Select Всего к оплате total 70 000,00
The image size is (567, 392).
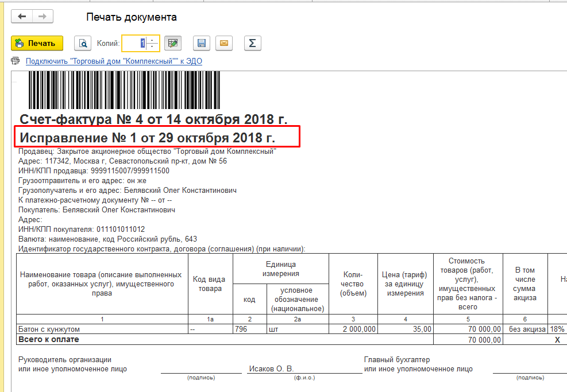(468, 340)
